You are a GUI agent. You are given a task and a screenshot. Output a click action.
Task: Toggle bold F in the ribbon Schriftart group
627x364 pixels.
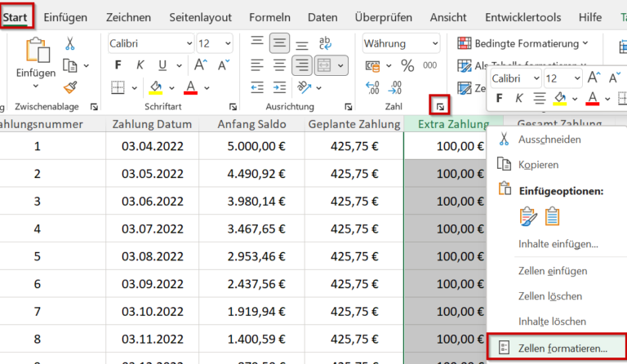118,65
